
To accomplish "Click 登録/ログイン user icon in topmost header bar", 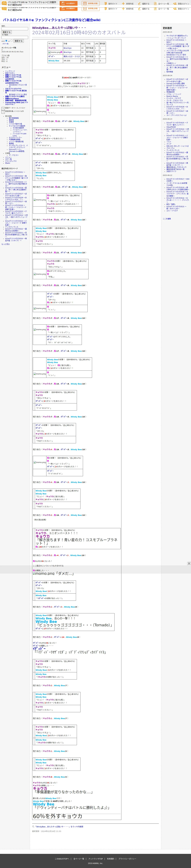I will (x=175, y=4).
